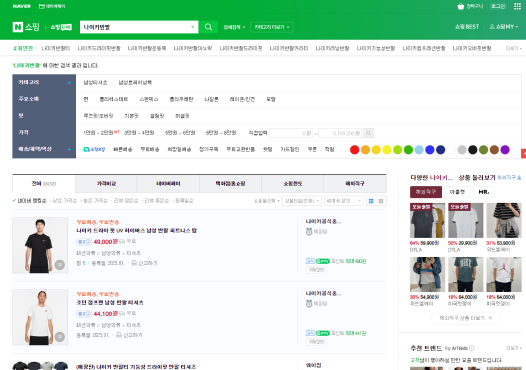
Task: Select the 전체 results tab
Action: [44, 183]
